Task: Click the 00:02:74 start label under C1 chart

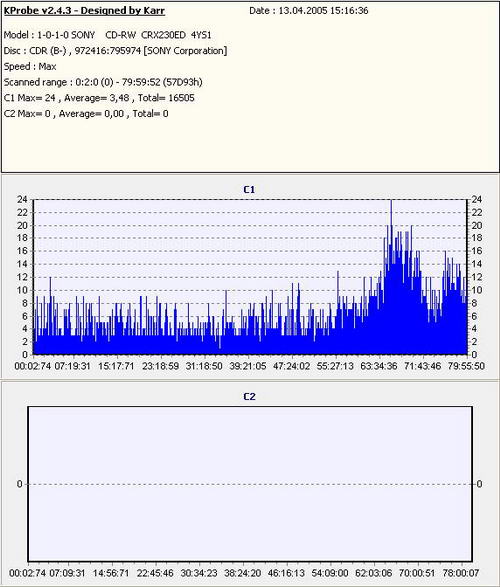Action: (x=33, y=366)
